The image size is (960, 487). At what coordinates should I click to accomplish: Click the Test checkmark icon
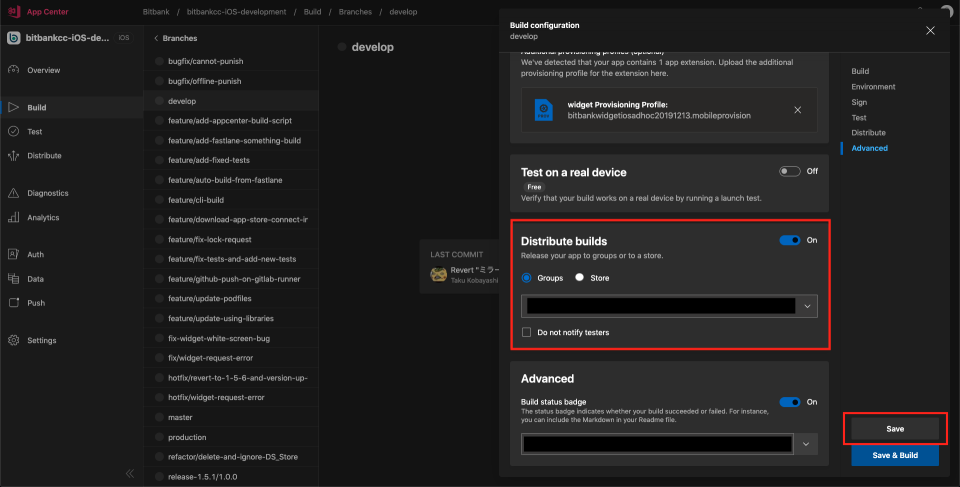point(13,131)
